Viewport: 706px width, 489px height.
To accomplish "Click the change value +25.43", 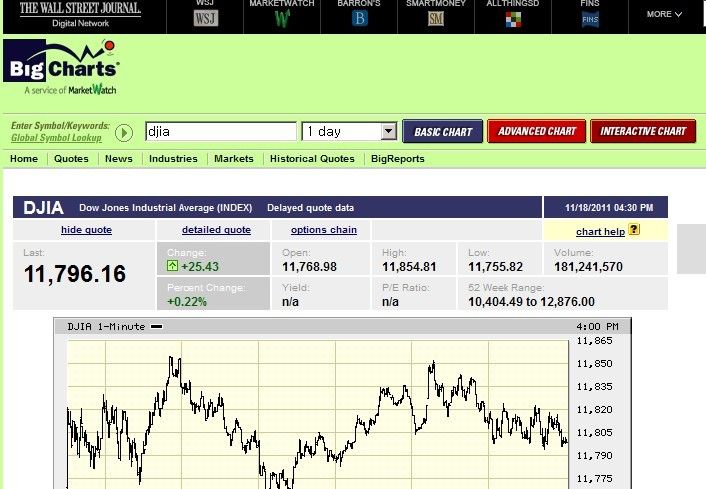I will point(200,267).
